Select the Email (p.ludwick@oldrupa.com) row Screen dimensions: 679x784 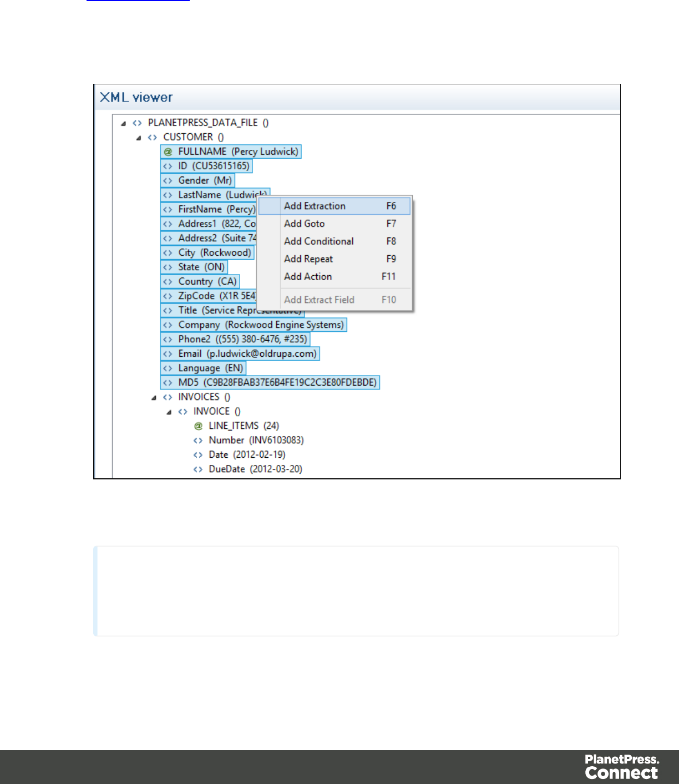[x=240, y=353]
